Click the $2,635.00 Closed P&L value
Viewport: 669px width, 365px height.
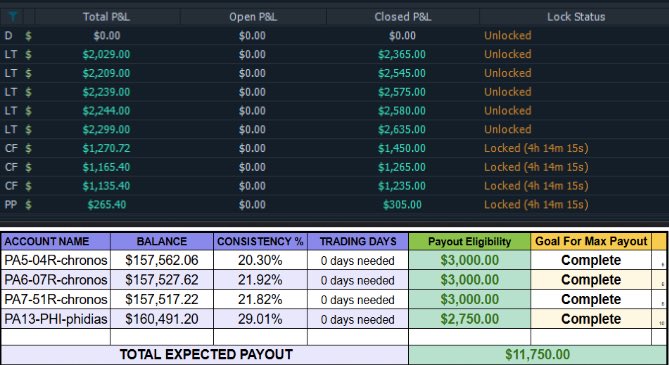click(x=402, y=130)
